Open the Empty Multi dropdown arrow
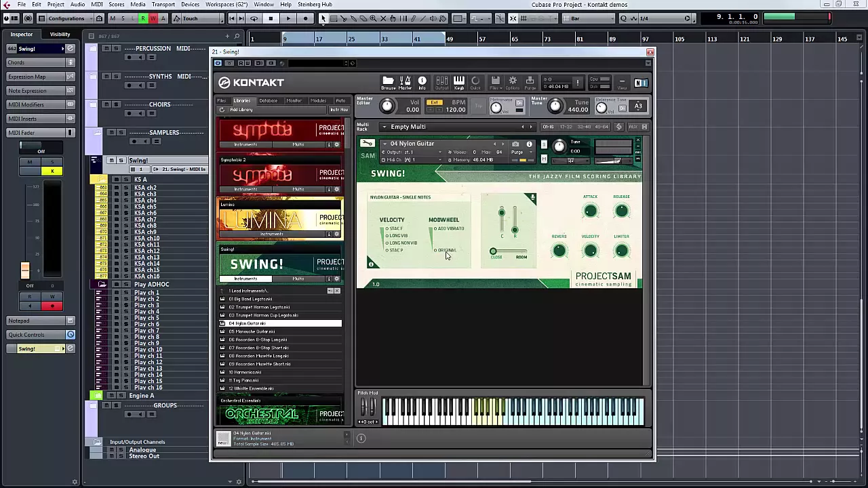The height and width of the screenshot is (488, 868). tap(384, 127)
